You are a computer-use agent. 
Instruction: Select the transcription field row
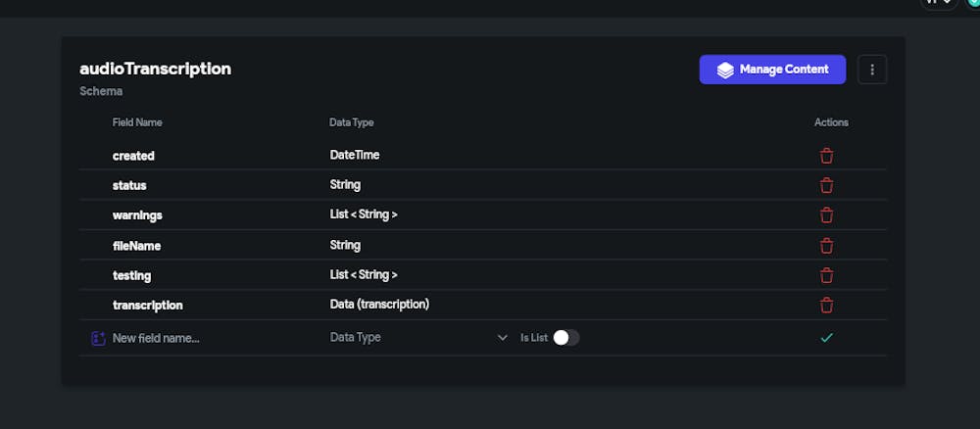[x=148, y=305]
